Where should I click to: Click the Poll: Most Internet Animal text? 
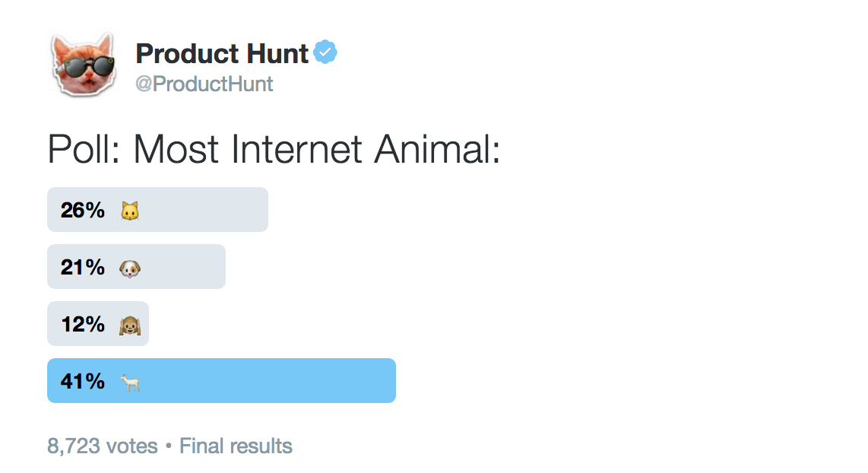tap(274, 150)
